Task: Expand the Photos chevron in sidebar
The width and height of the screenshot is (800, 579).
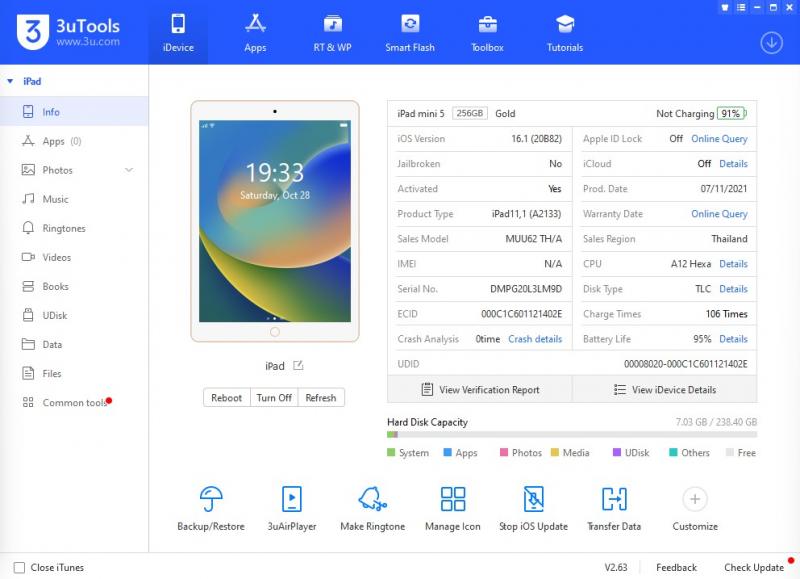Action: click(x=129, y=170)
